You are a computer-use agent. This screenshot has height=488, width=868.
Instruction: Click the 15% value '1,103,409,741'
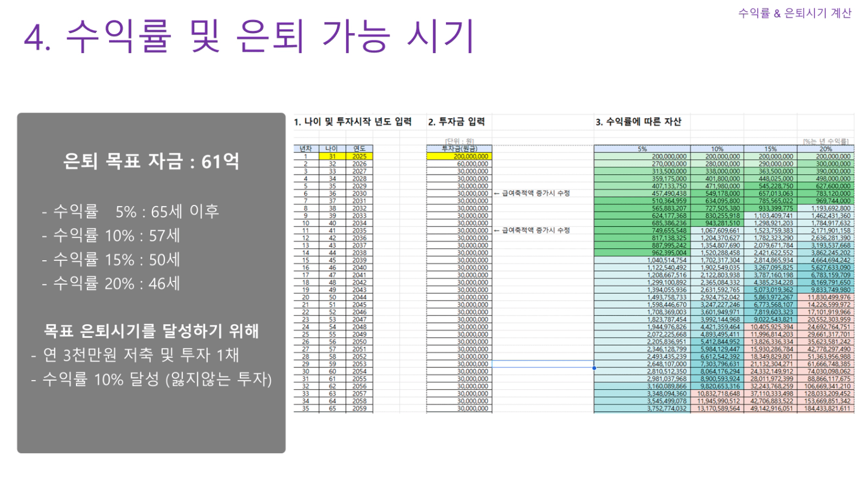coord(770,216)
